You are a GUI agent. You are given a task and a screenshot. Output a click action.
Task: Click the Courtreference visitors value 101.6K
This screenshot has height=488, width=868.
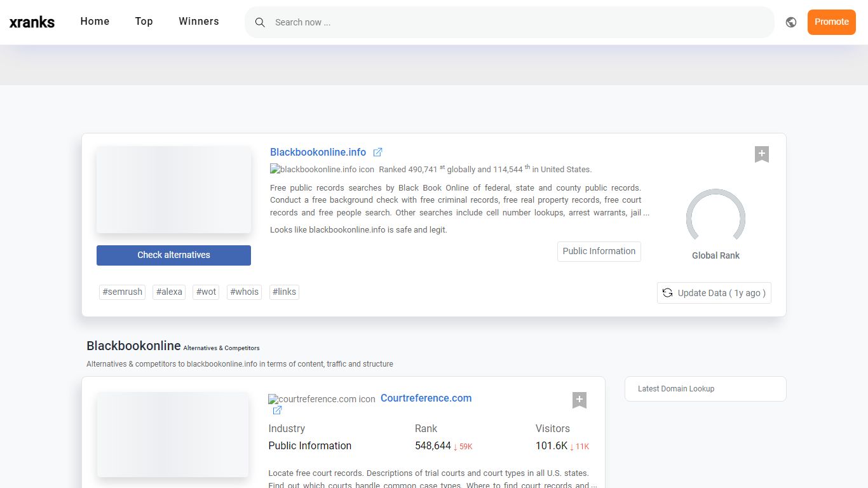[x=552, y=446]
